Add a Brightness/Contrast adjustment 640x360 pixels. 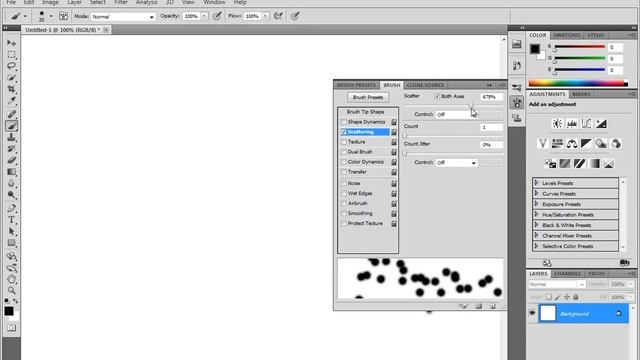[557, 124]
